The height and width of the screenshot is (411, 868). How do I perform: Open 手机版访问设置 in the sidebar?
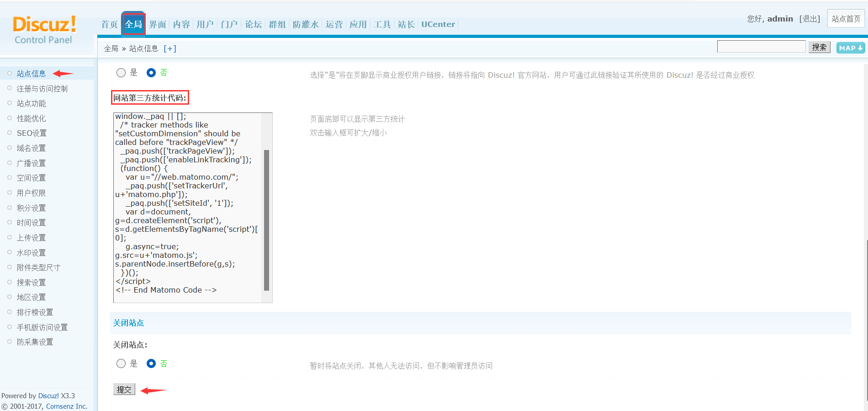tap(42, 327)
